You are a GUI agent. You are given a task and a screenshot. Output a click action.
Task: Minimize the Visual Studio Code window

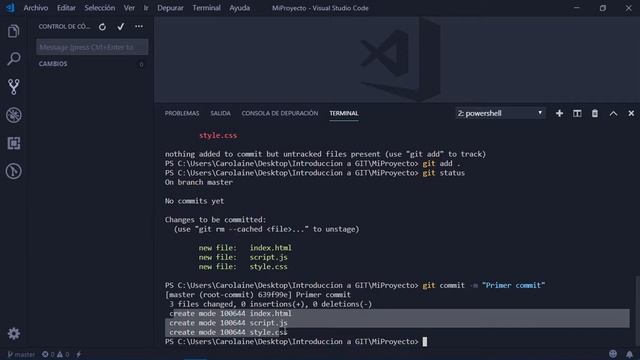pyautogui.click(x=576, y=8)
